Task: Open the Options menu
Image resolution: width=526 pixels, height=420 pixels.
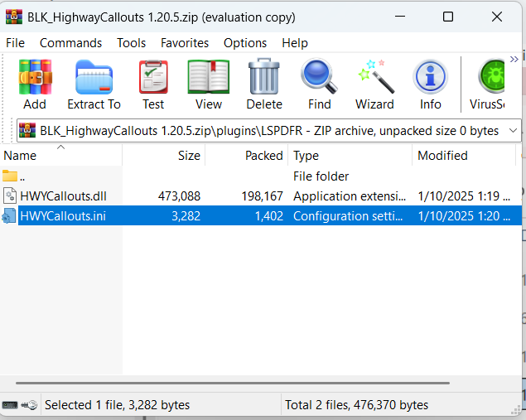Action: [245, 43]
